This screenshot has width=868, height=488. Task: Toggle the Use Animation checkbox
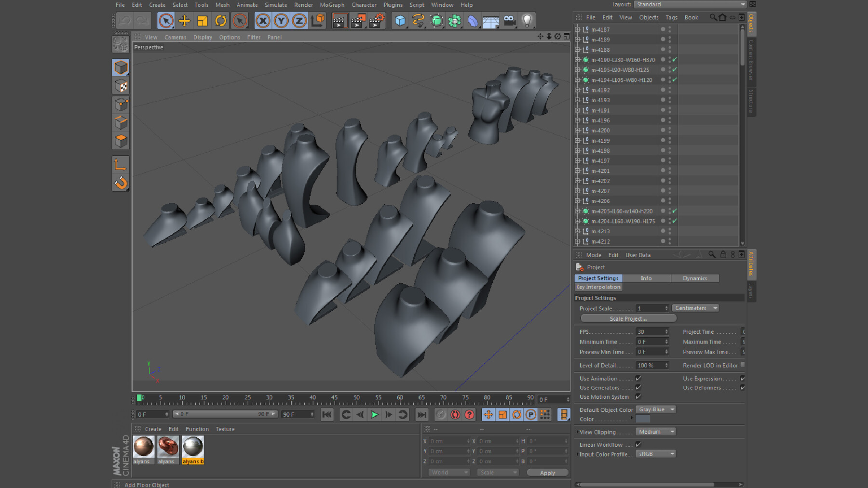[x=638, y=378]
